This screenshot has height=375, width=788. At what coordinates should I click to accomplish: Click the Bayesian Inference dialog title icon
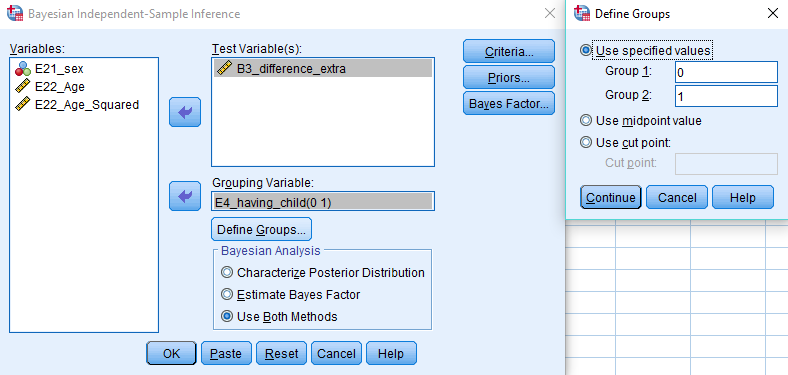point(15,14)
